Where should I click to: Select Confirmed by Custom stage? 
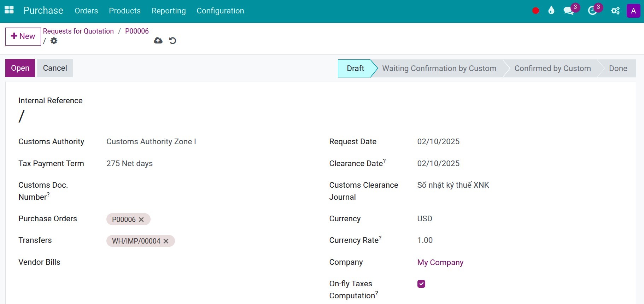[552, 68]
